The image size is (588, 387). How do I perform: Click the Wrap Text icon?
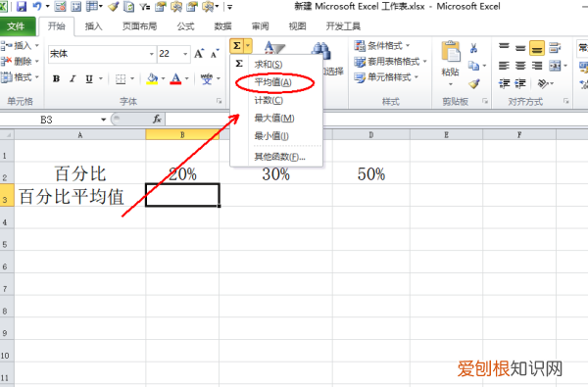(x=555, y=48)
